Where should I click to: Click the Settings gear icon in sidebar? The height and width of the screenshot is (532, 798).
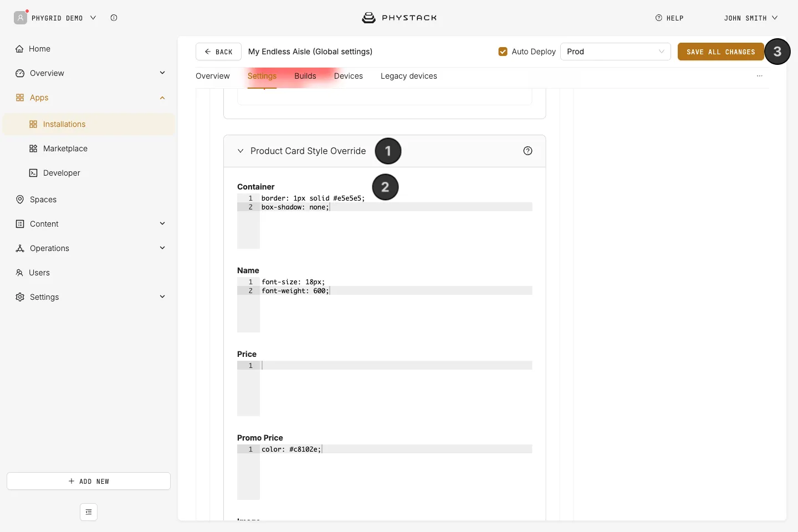click(20, 297)
